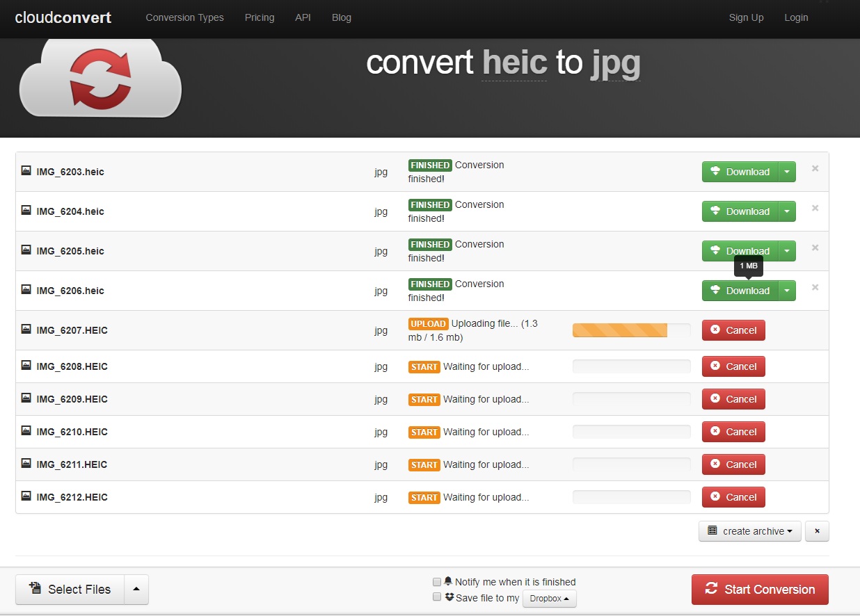The height and width of the screenshot is (616, 860).
Task: Open the Dropbox storage dropdown
Action: coord(549,599)
